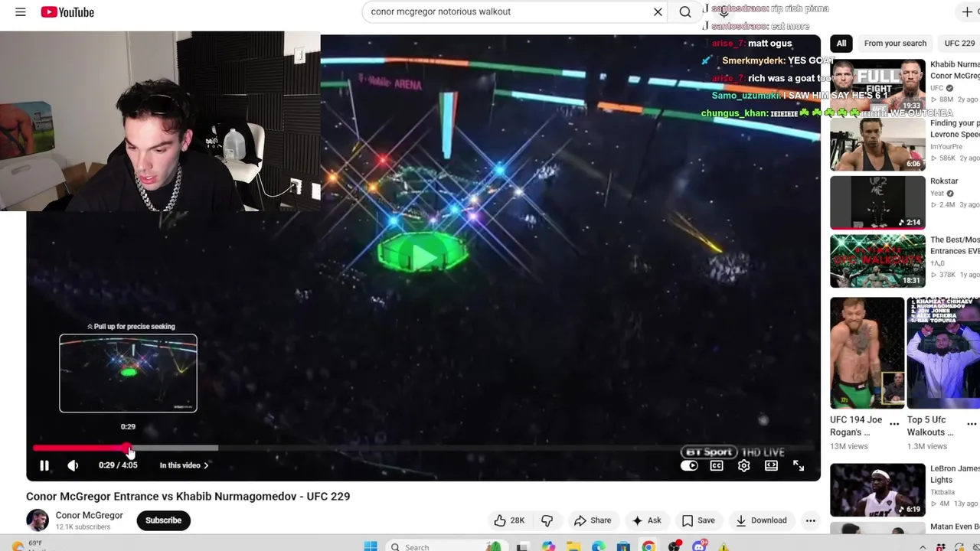Select the 'From your search' chip

coord(895,43)
